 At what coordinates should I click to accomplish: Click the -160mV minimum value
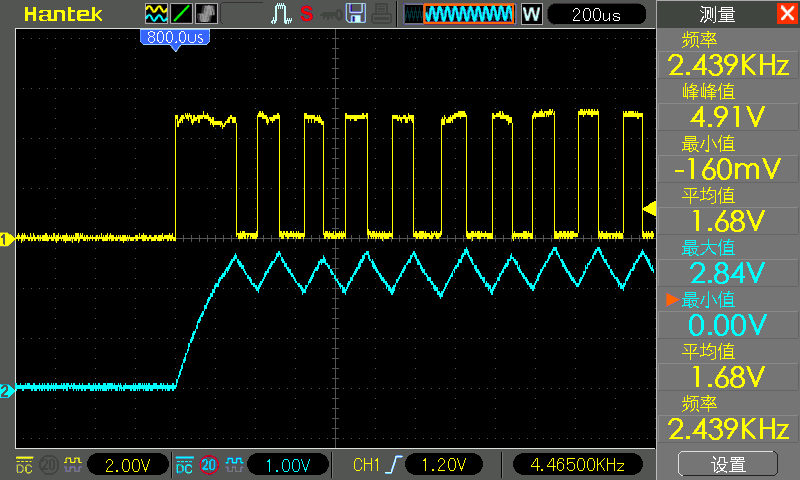point(728,169)
